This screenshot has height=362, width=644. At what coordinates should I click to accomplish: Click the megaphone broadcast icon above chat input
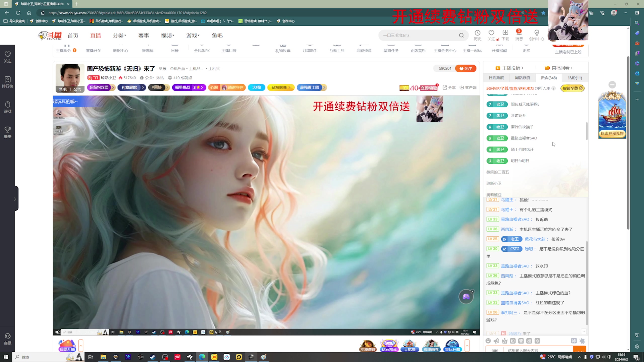[x=496, y=341]
